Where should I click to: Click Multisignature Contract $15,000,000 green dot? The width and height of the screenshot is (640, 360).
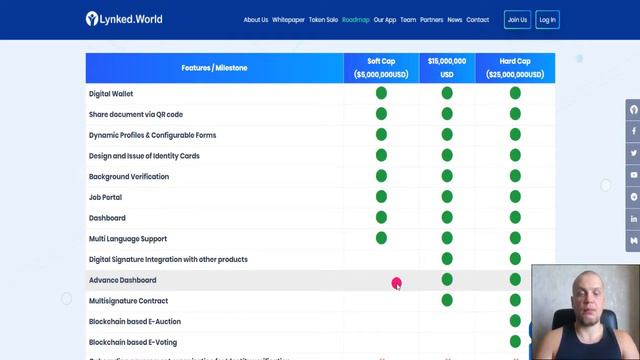(x=447, y=300)
